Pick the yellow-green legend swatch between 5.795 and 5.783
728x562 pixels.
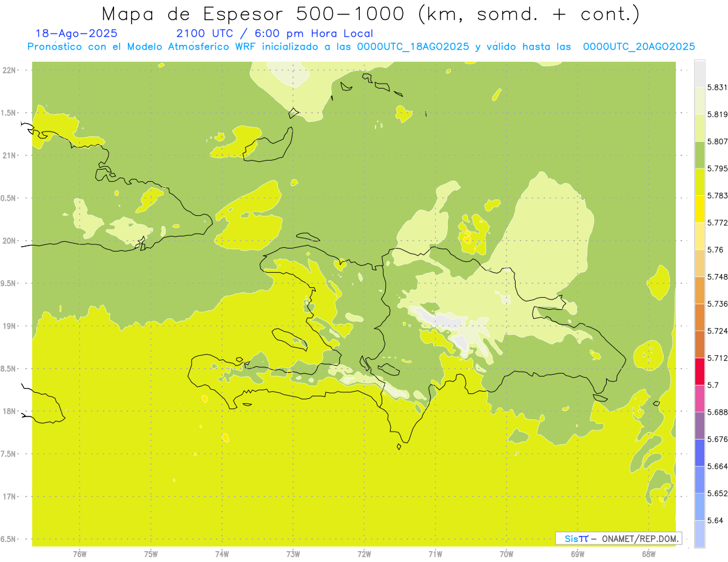pos(699,182)
